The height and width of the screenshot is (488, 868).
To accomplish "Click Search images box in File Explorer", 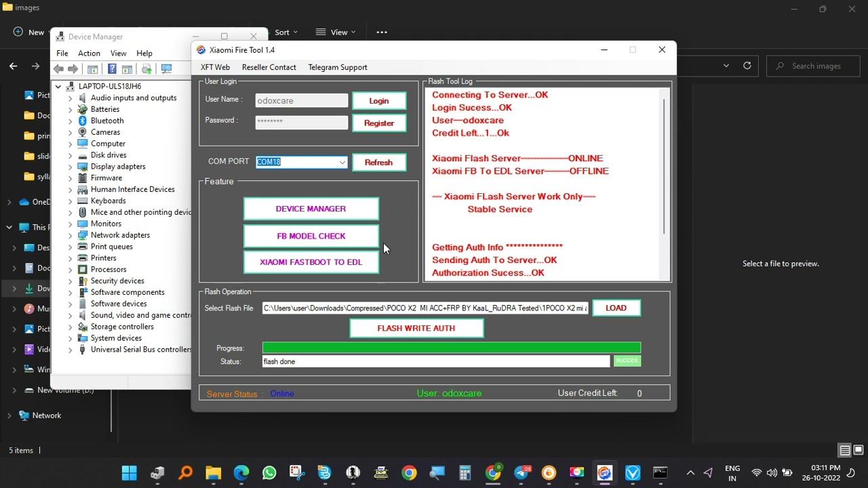I will pos(814,66).
